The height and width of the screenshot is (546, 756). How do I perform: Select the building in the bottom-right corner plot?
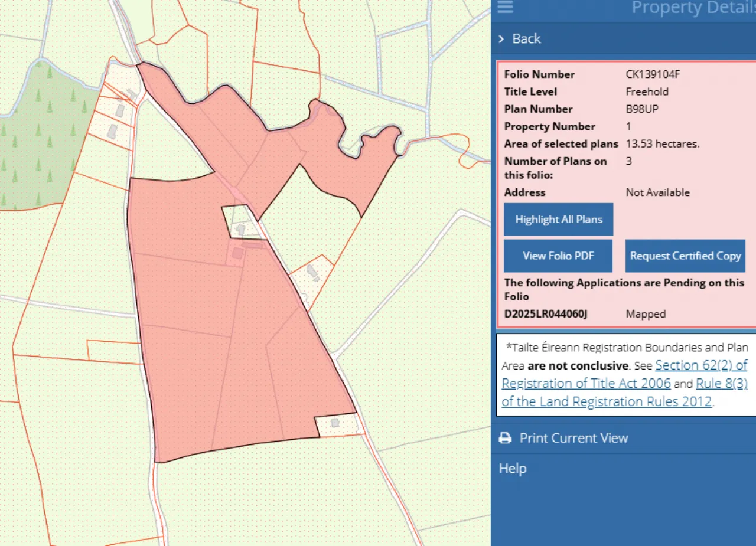click(x=335, y=423)
